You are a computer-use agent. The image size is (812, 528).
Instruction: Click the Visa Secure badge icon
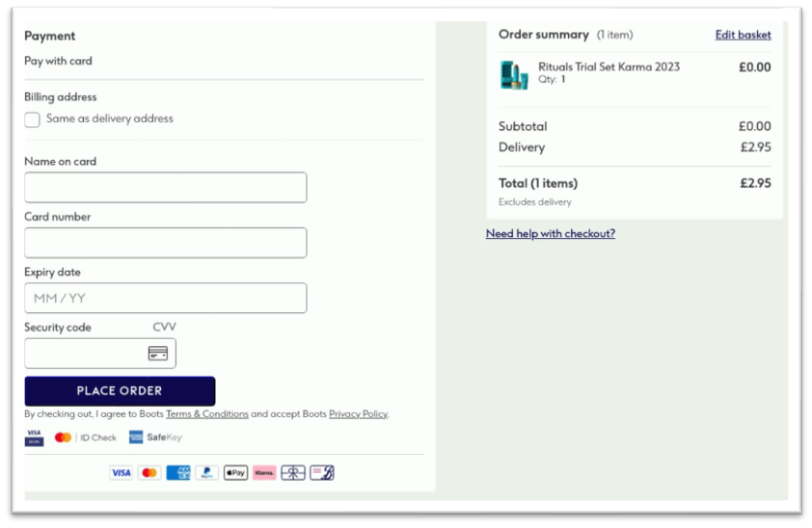point(34,437)
